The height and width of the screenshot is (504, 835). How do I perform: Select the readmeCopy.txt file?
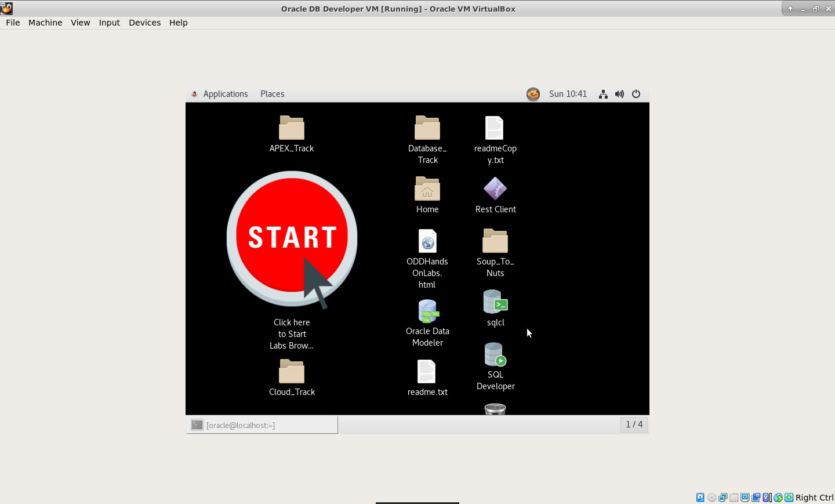point(495,128)
